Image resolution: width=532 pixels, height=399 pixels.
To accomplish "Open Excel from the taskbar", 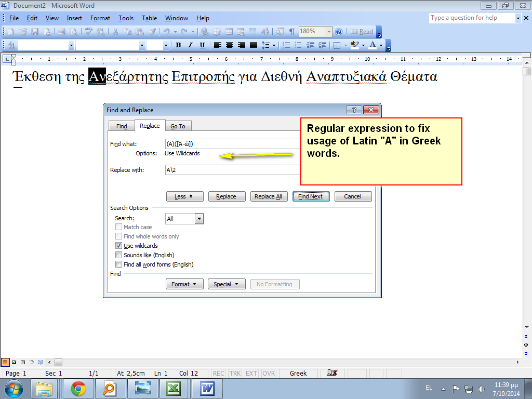I will (x=174, y=389).
